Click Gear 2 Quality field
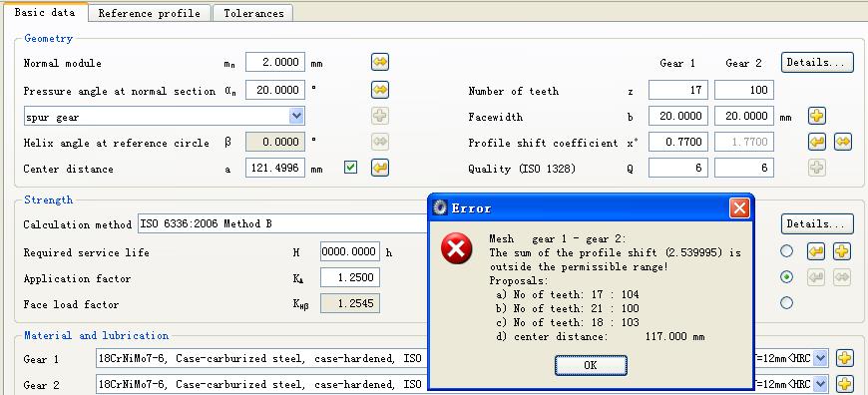The width and height of the screenshot is (868, 395). tap(744, 168)
